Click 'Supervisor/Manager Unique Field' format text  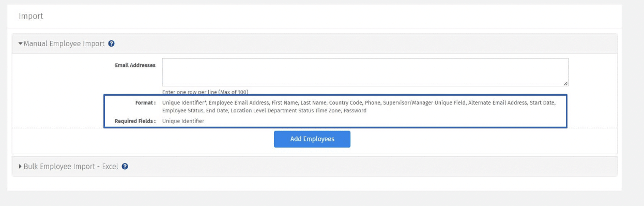point(424,102)
